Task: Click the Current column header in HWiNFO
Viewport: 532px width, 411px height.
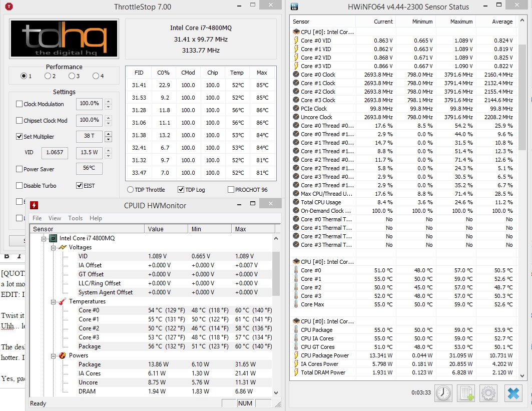Action: coord(375,22)
